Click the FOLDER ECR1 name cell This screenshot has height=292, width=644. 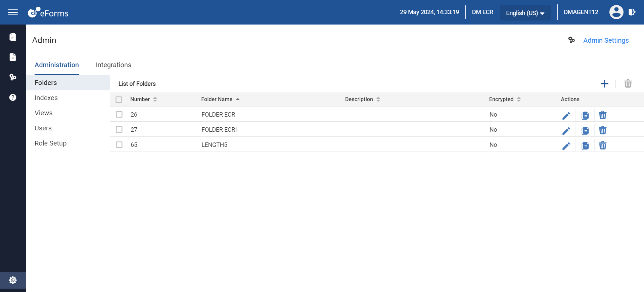(220, 130)
